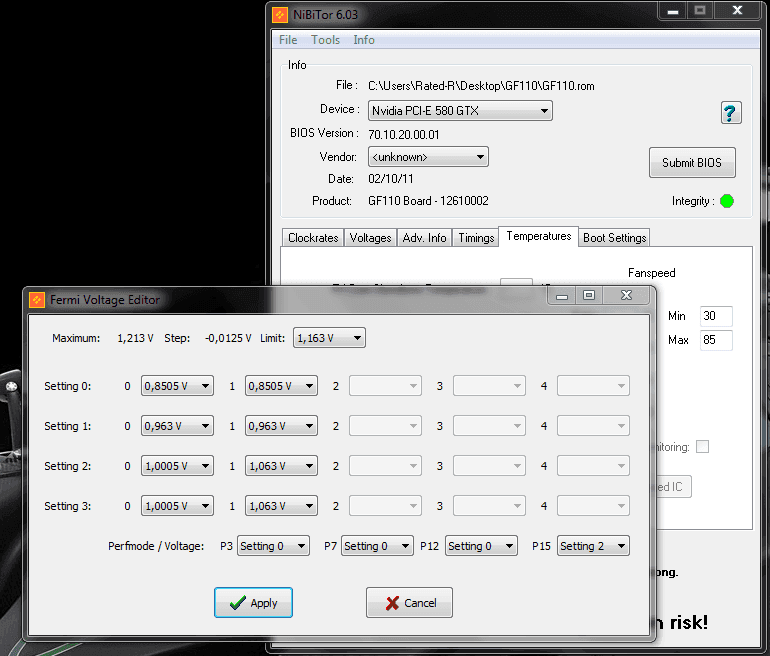Image resolution: width=770 pixels, height=656 pixels.
Task: Close the NiBiTor main window
Action: (x=737, y=11)
